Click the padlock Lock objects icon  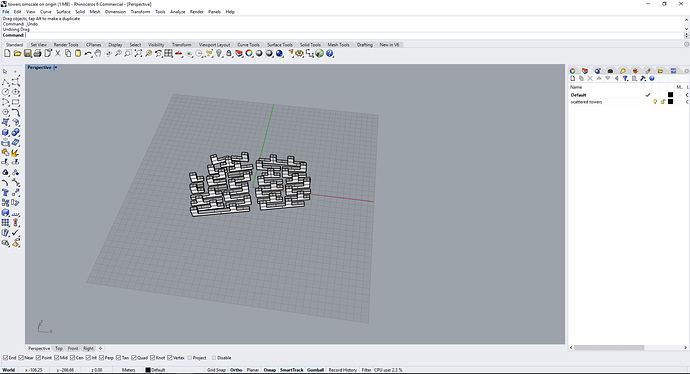coord(229,53)
